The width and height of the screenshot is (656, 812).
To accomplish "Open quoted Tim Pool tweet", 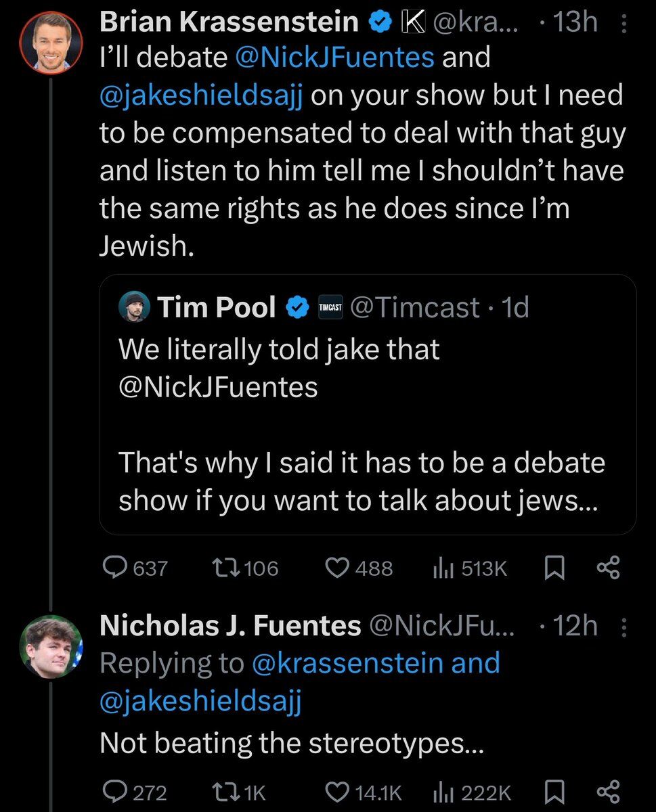I will click(368, 405).
